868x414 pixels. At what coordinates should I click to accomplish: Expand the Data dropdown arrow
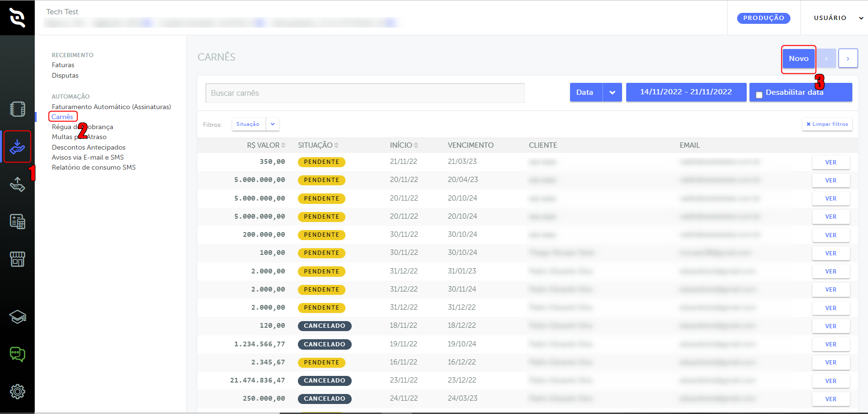(612, 92)
